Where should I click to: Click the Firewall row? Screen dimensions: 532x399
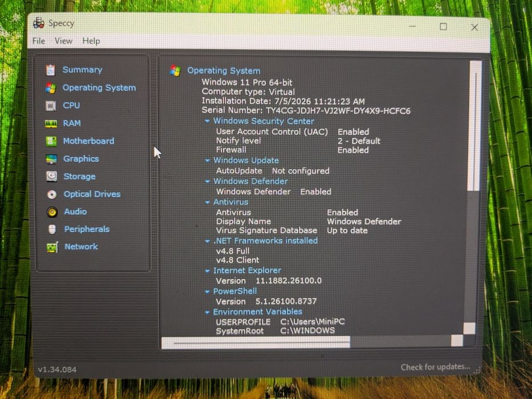[x=292, y=150]
